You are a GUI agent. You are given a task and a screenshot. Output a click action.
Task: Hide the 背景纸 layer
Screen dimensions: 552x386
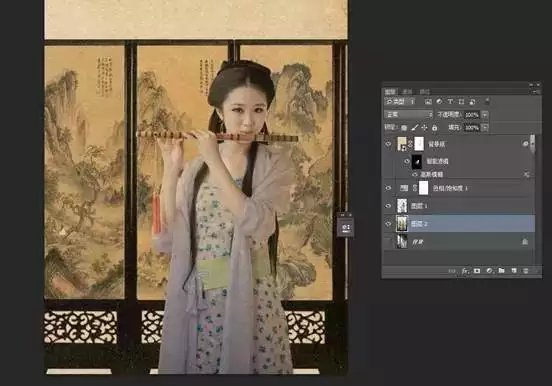pos(389,144)
